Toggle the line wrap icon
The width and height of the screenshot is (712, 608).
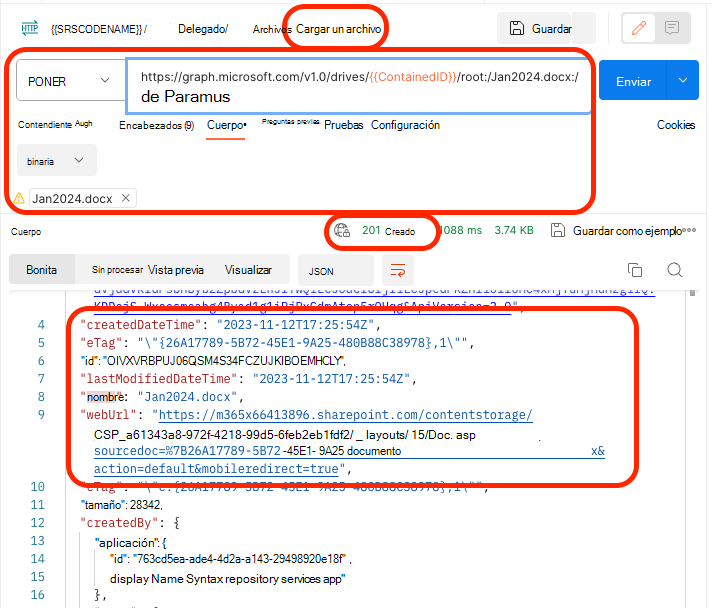click(398, 270)
